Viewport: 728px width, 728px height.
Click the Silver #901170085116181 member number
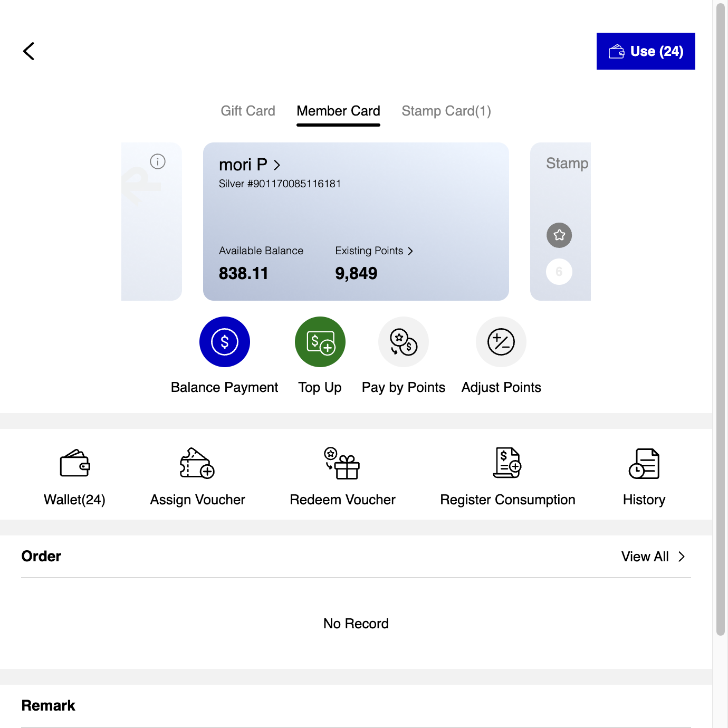click(x=280, y=184)
